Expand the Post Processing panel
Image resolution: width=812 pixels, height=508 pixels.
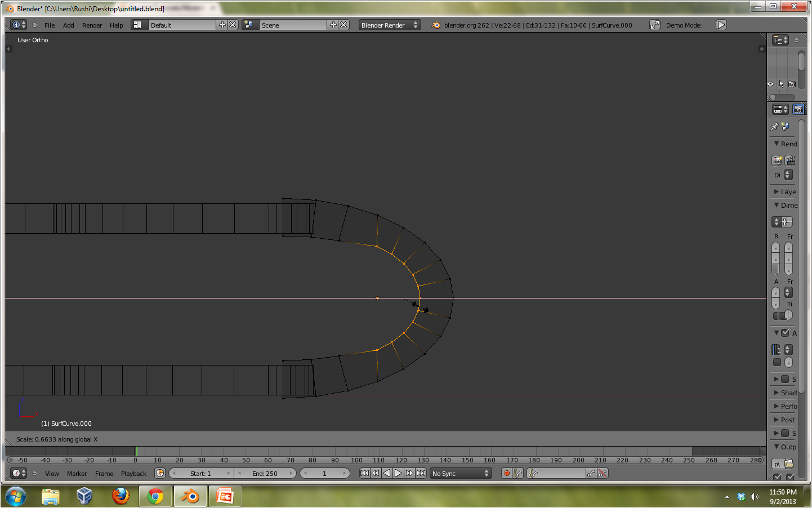click(x=777, y=420)
